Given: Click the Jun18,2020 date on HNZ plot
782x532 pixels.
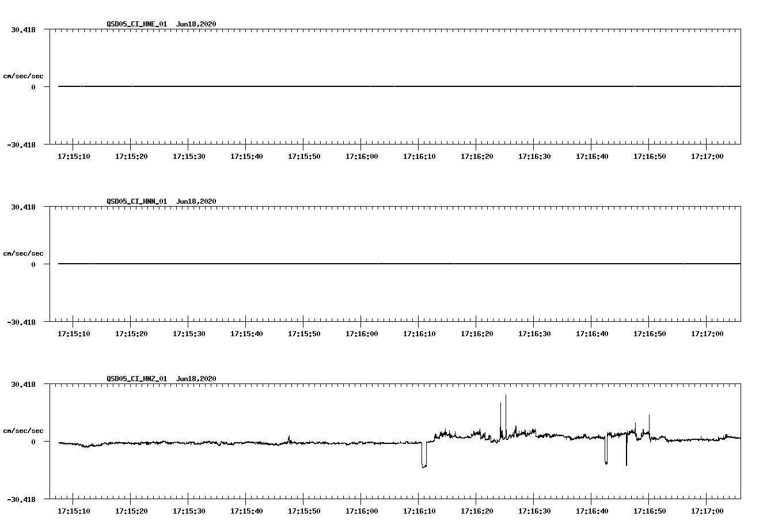Looking at the screenshot, I should coord(196,379).
